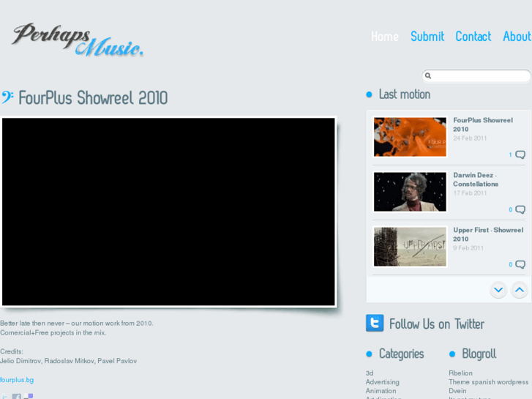Visit Rbelion blogroll link

click(460, 373)
